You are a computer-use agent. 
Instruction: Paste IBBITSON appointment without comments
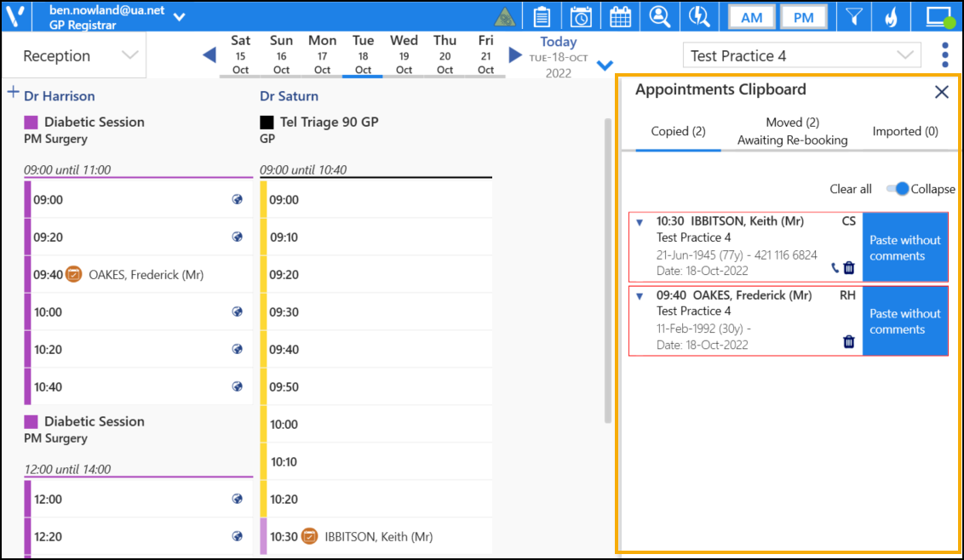tap(904, 248)
